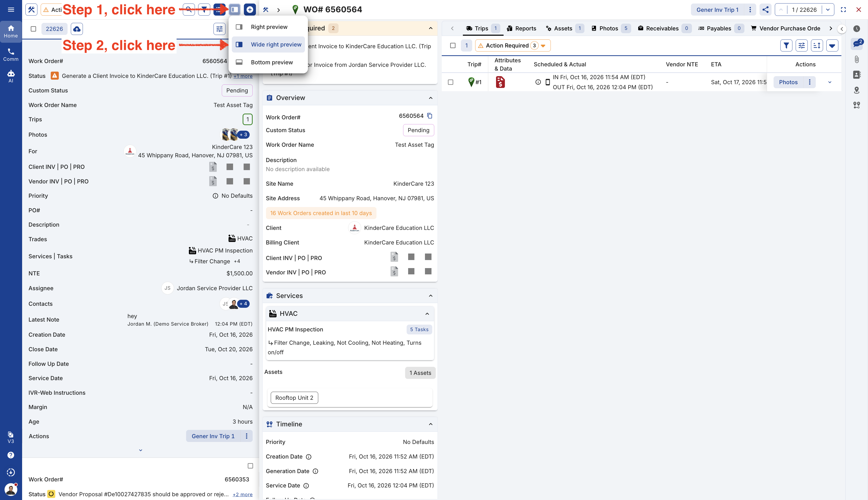Copy work order number 6560564
This screenshot has width=868, height=500.
tap(430, 116)
